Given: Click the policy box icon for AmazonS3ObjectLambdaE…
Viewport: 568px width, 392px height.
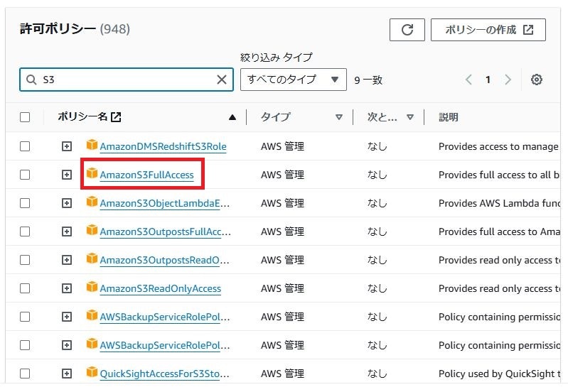Looking at the screenshot, I should click(x=92, y=202).
